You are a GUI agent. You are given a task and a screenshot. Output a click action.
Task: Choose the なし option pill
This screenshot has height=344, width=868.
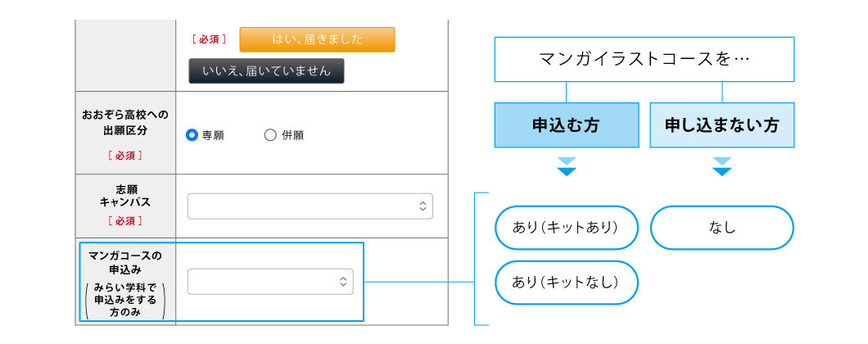[x=722, y=228]
